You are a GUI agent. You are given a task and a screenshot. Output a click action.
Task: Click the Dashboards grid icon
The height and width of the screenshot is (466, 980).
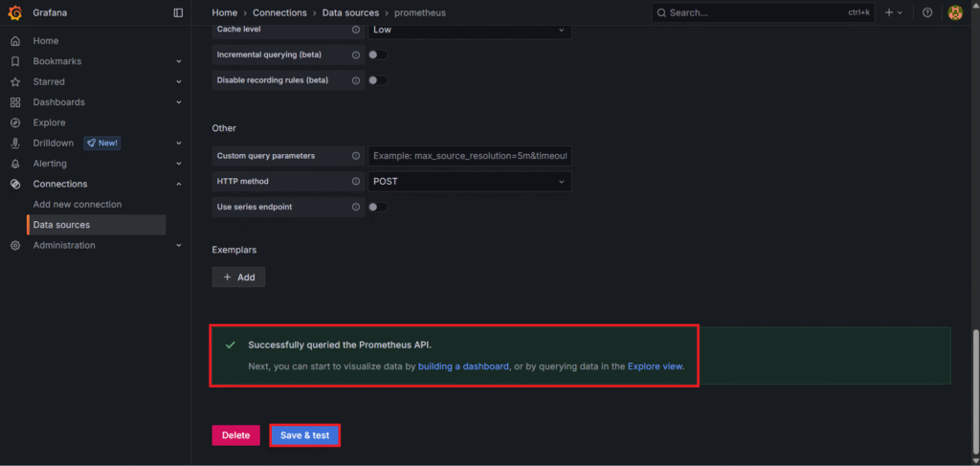click(x=15, y=101)
